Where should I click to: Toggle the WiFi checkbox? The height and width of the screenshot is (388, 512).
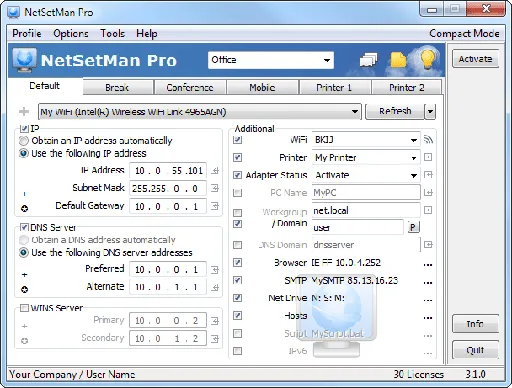(237, 139)
